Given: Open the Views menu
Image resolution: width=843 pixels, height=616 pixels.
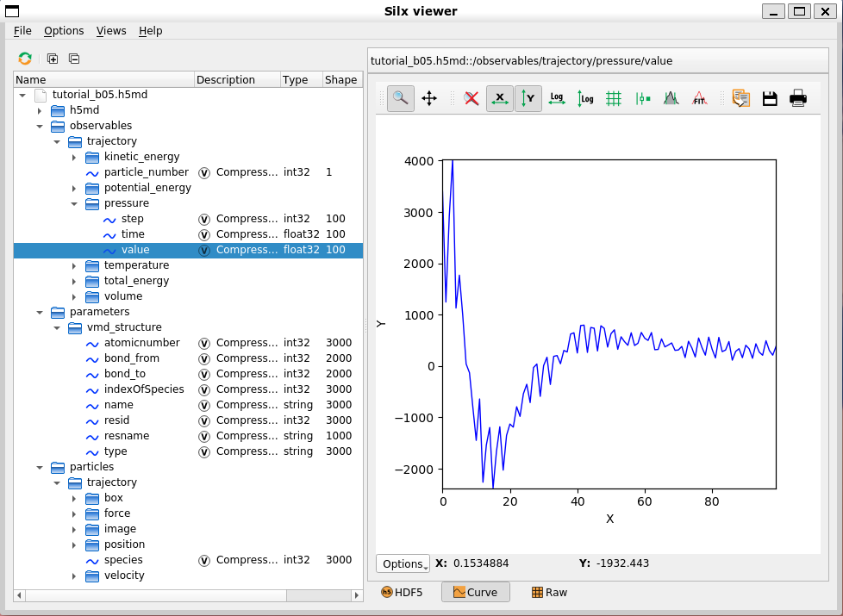Looking at the screenshot, I should (x=111, y=31).
